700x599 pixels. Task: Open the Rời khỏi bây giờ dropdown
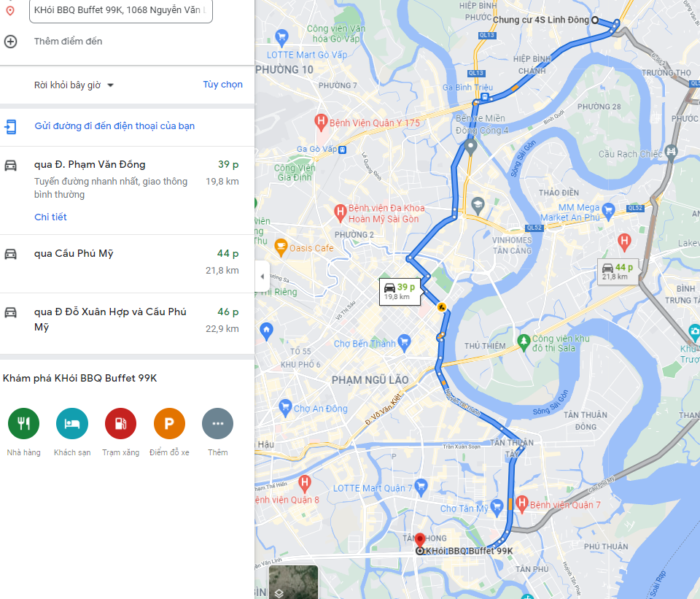point(74,85)
